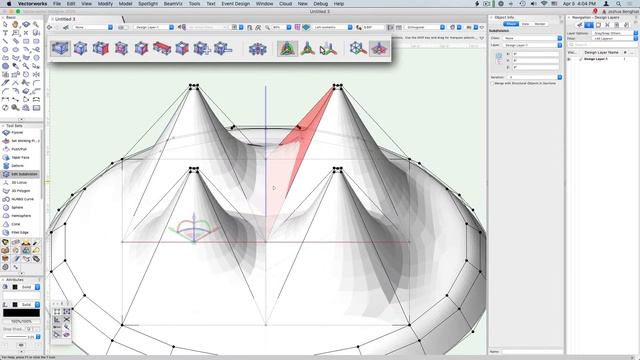Viewport: 640px width, 360px height.
Task: Open the Vectorworks application menu
Action: point(32,4)
